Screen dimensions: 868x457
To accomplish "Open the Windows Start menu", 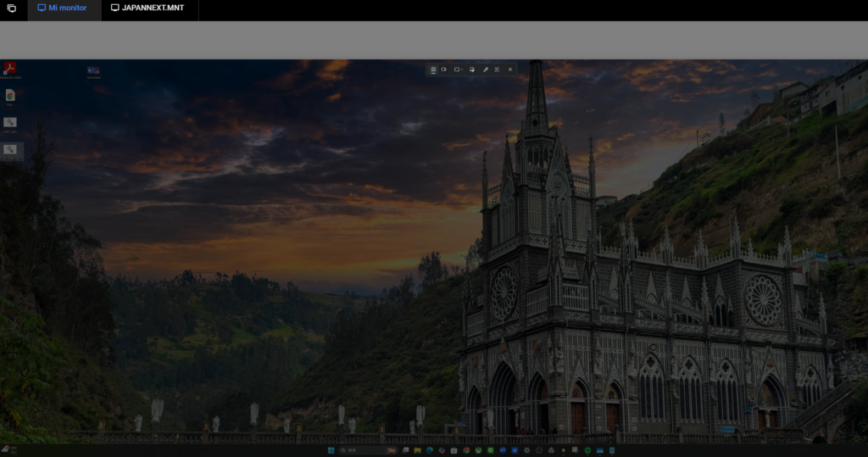I will pos(331,450).
